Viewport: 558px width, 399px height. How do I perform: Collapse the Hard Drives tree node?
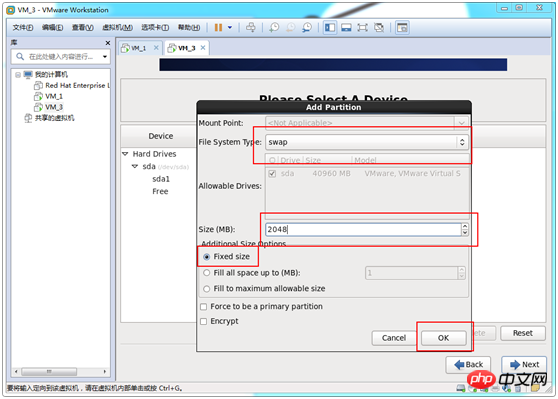(x=125, y=154)
